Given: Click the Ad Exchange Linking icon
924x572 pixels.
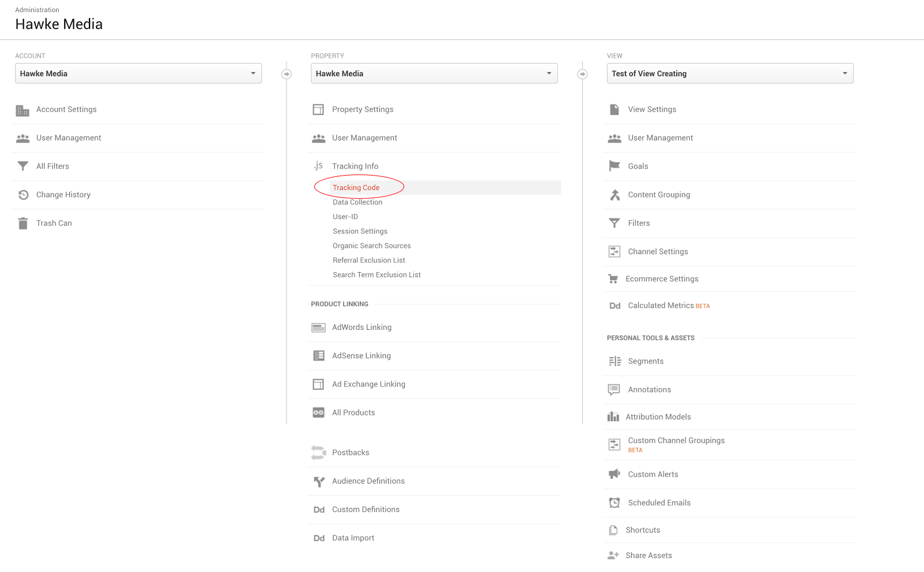Looking at the screenshot, I should click(x=318, y=384).
